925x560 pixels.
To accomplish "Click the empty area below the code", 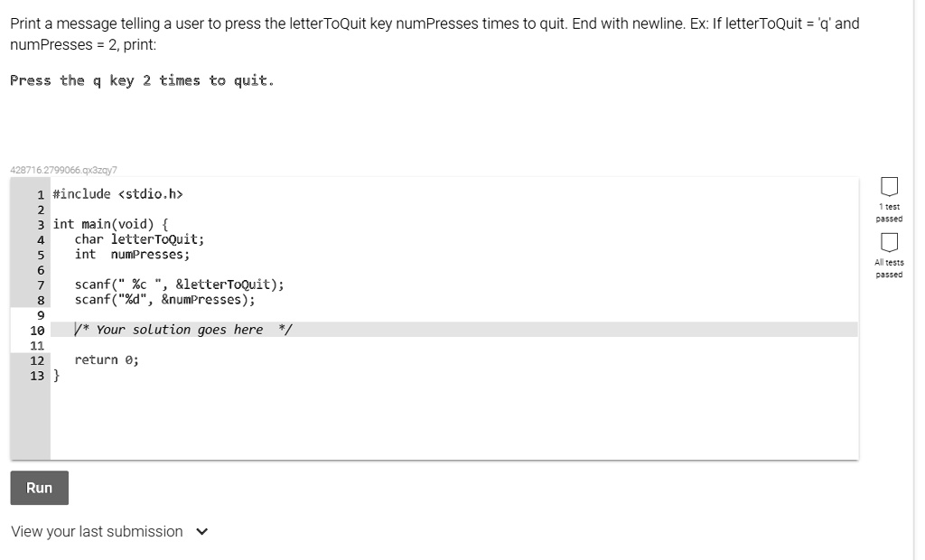I will pyautogui.click(x=454, y=420).
